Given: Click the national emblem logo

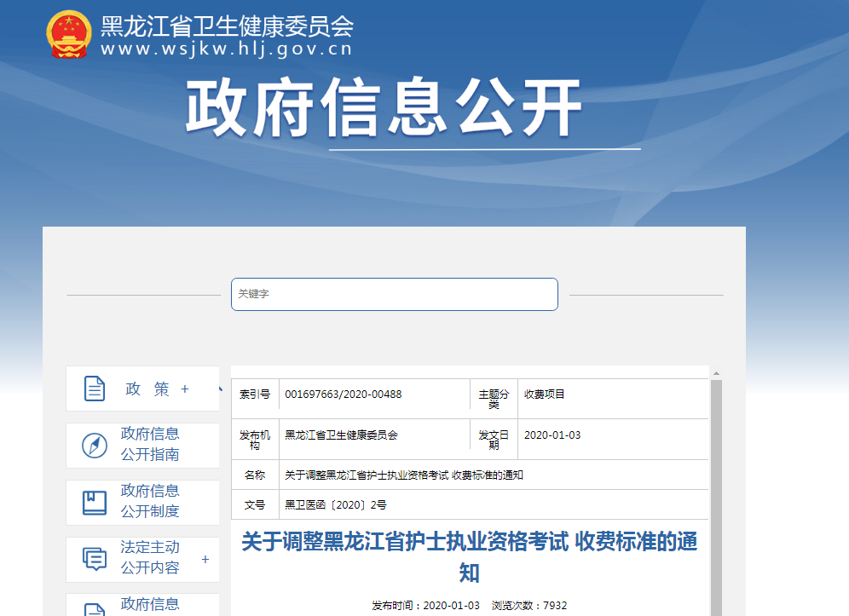Looking at the screenshot, I should click(x=69, y=34).
